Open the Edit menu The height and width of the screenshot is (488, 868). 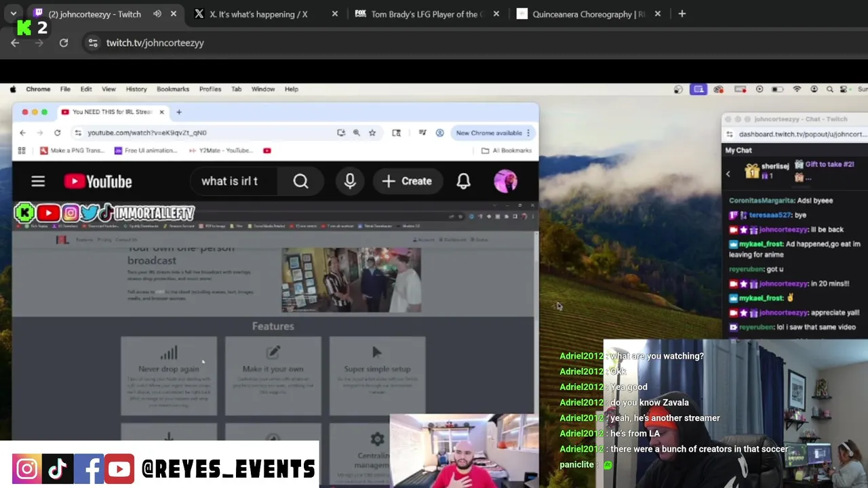[86, 89]
